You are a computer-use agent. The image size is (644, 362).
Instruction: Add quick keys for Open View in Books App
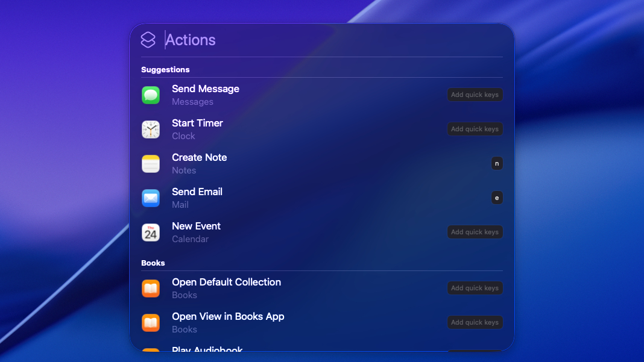[x=475, y=322]
